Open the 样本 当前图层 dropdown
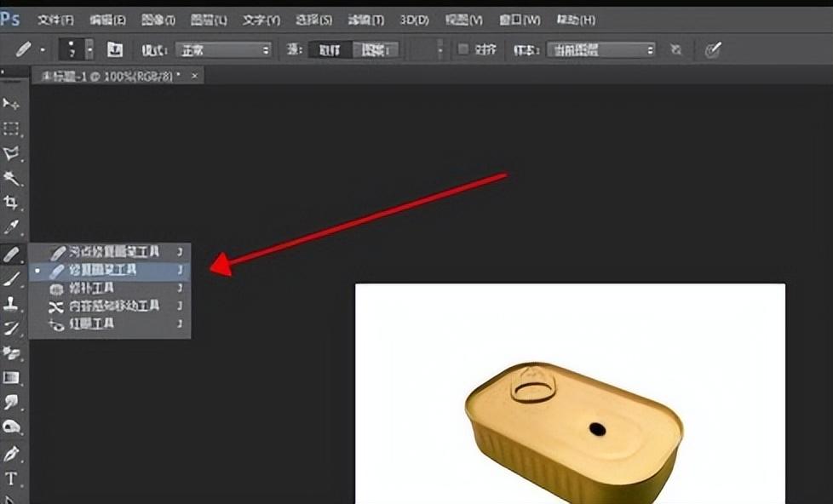This screenshot has width=833, height=504. point(600,50)
